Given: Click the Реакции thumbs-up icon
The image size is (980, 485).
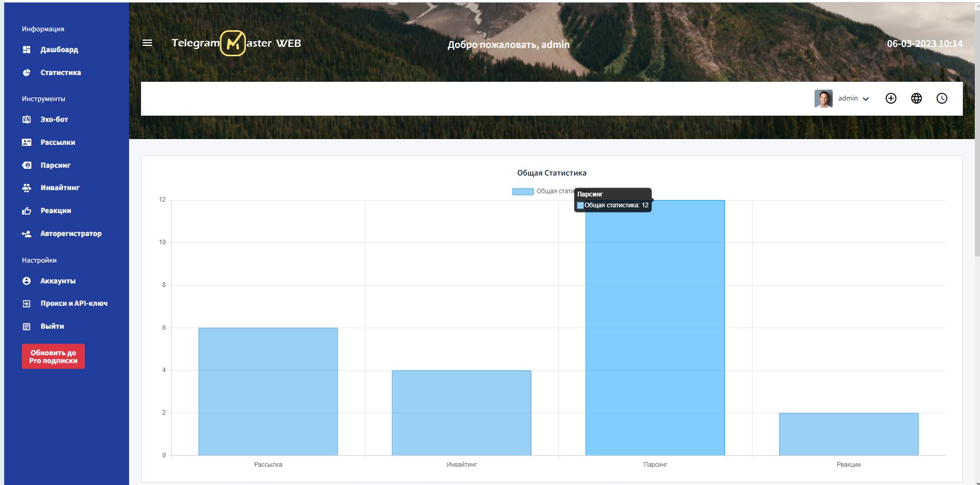Looking at the screenshot, I should point(27,211).
